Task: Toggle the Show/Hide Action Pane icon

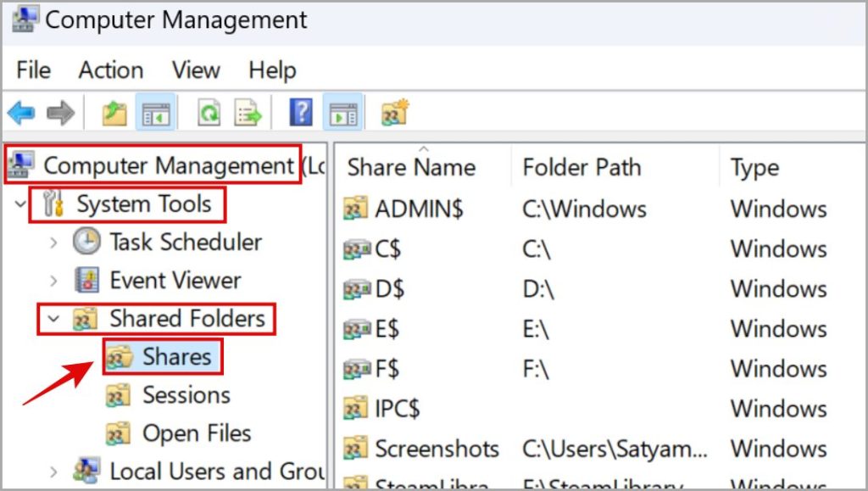Action: point(343,111)
